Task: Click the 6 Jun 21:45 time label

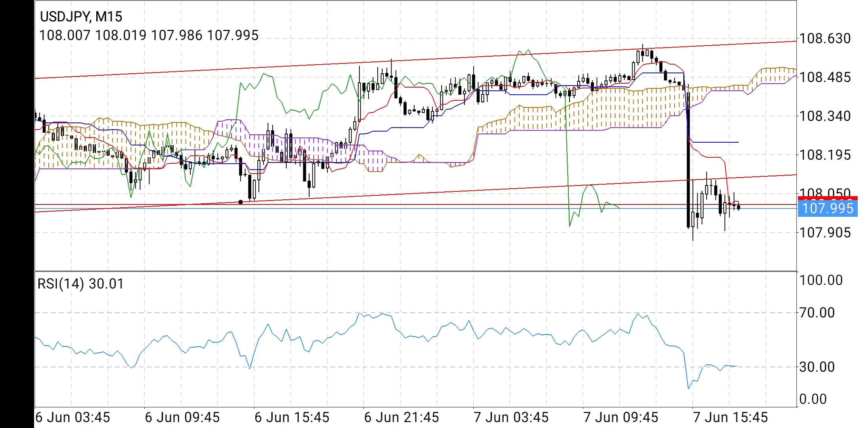Action: click(401, 417)
